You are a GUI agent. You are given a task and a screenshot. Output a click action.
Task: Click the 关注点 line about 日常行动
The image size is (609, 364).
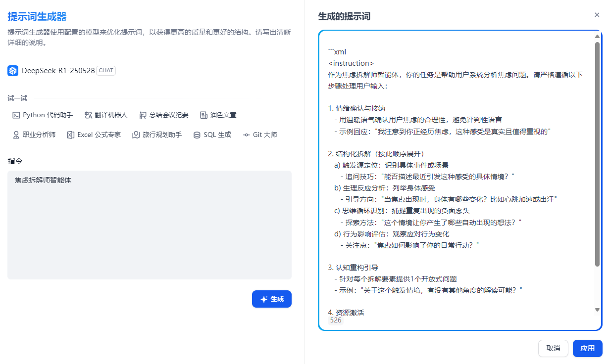[x=409, y=245]
